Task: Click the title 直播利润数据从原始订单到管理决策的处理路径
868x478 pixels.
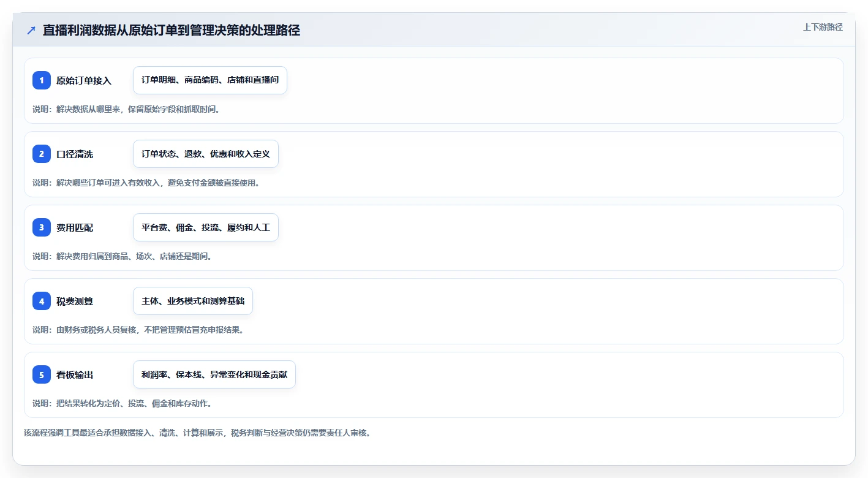Action: (172, 31)
